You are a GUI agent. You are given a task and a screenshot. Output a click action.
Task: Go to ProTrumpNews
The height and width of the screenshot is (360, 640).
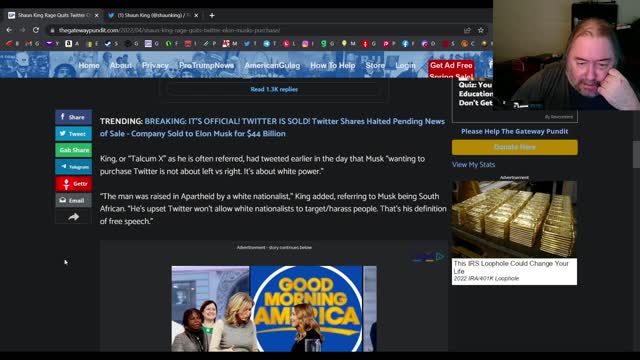pos(207,65)
